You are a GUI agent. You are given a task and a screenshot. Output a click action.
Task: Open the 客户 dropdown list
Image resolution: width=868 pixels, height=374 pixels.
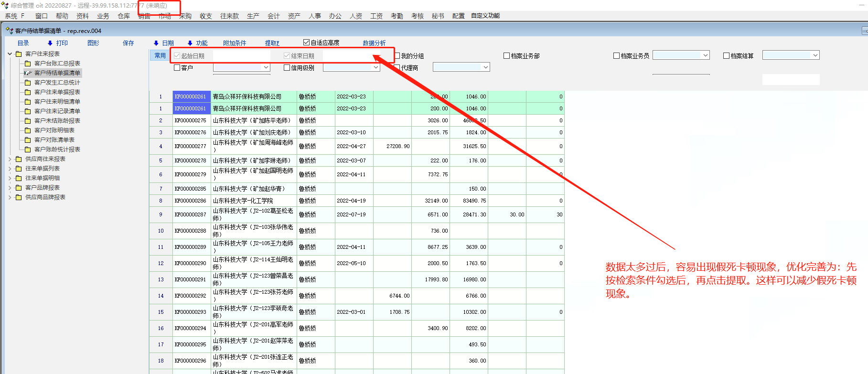click(x=266, y=68)
